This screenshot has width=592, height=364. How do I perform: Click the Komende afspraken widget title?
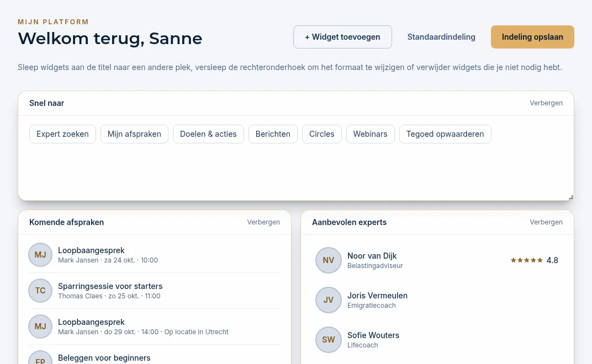[x=66, y=222]
